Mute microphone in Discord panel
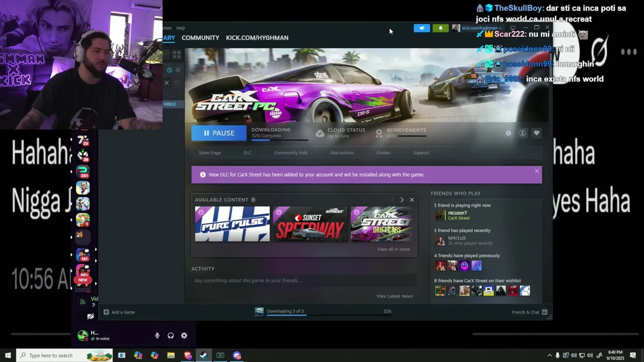Screen dimensions: 644x362 [x=157, y=335]
